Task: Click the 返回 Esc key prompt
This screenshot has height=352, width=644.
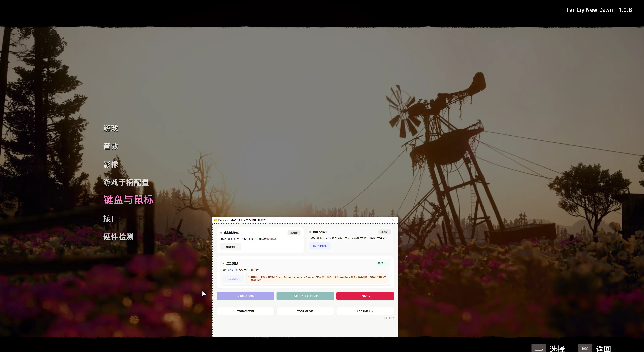Action: [594, 348]
